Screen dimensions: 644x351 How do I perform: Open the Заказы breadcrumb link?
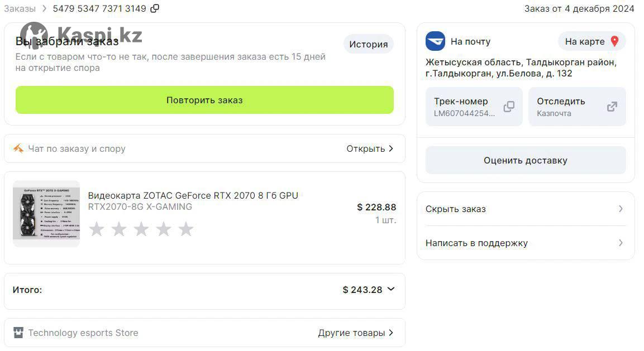(20, 8)
